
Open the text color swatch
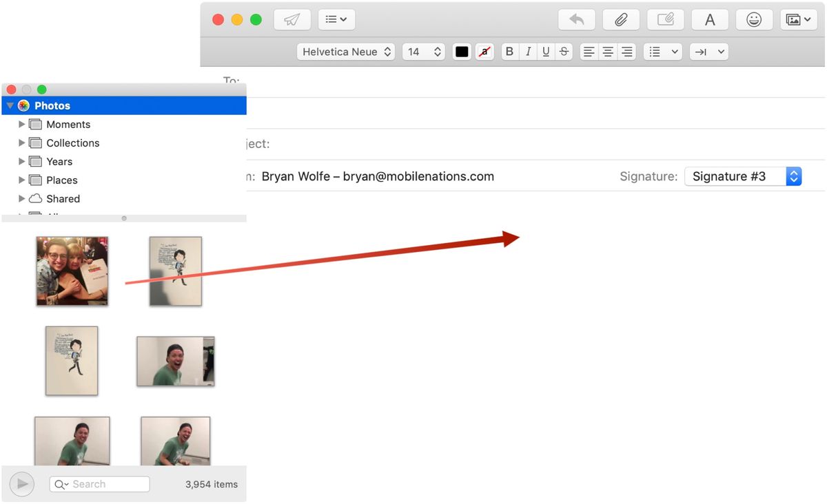click(461, 52)
